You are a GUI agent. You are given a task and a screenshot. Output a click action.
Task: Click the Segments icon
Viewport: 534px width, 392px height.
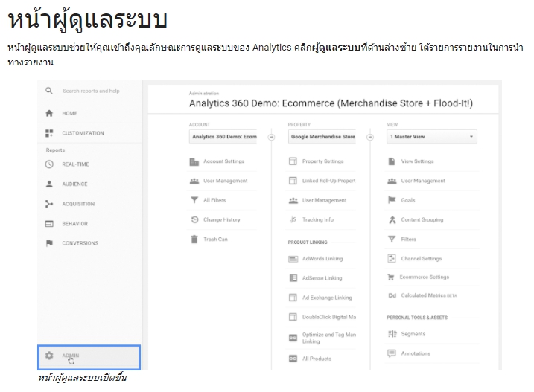(x=392, y=334)
